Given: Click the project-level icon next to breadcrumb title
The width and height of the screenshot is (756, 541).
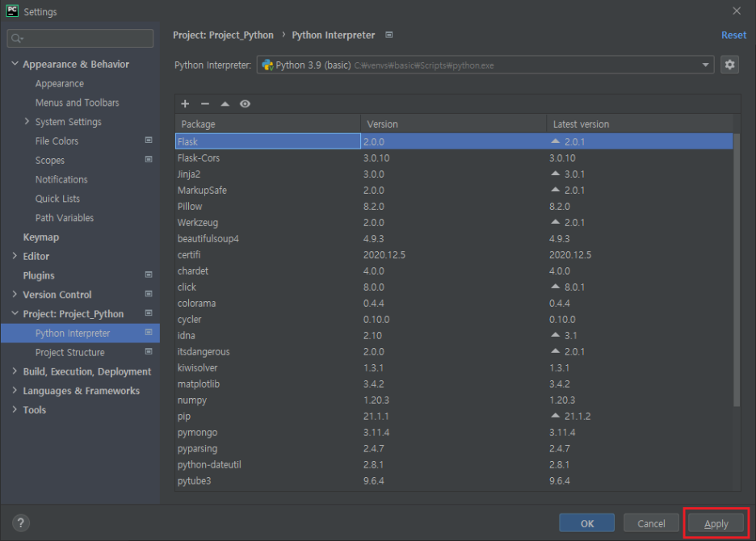Looking at the screenshot, I should tap(389, 35).
